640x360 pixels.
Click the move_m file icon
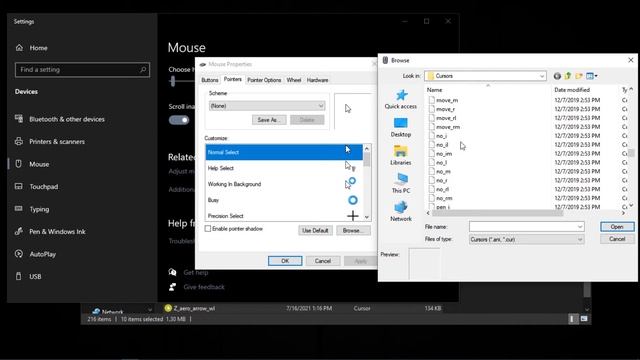(431, 100)
